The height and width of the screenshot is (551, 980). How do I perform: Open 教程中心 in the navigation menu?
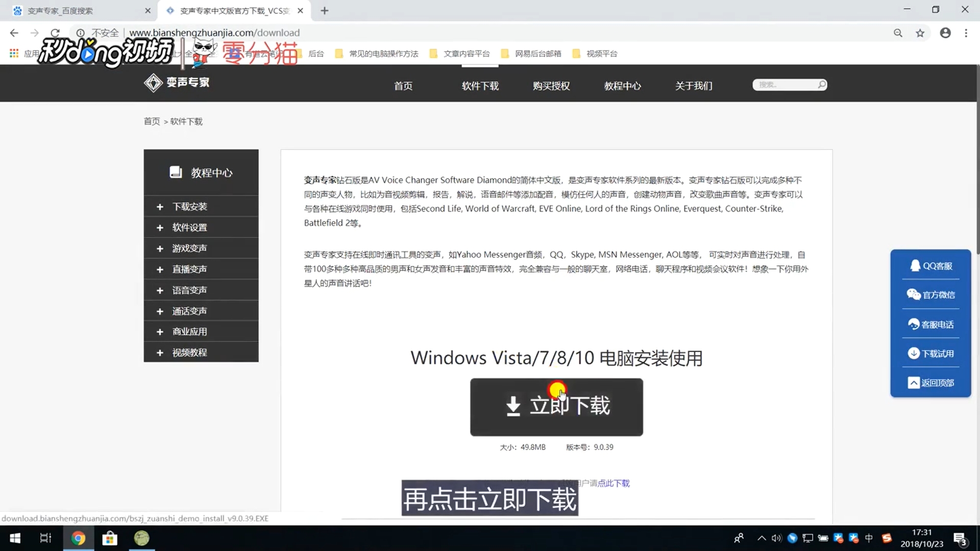coord(623,86)
